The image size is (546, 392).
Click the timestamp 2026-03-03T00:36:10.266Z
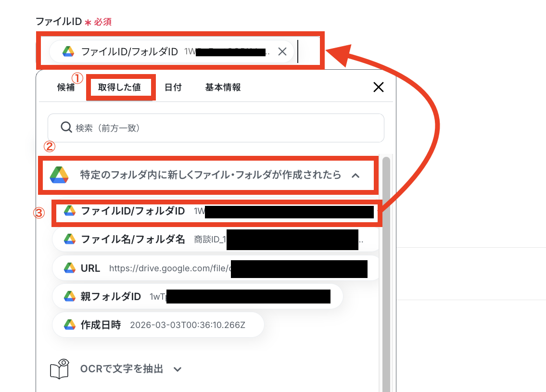pyautogui.click(x=188, y=325)
